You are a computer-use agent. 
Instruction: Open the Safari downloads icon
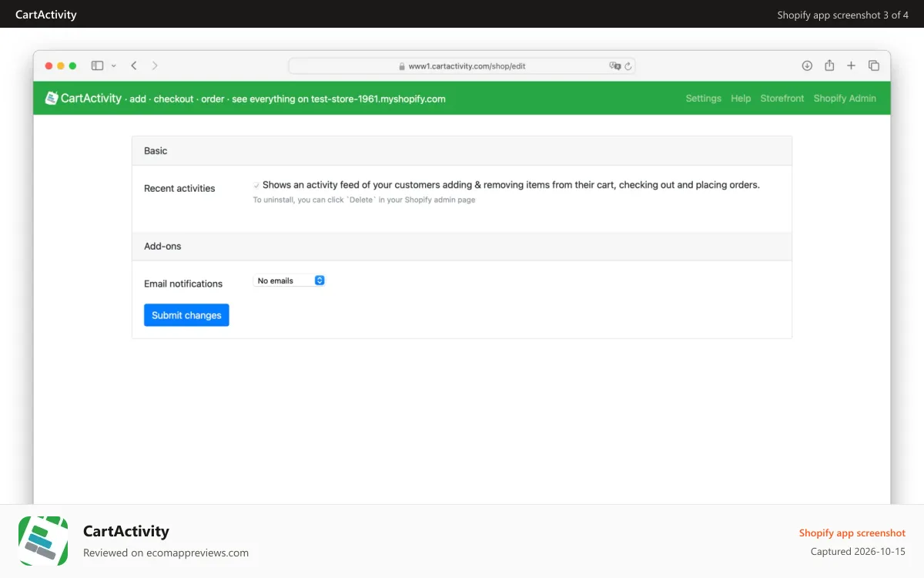807,66
